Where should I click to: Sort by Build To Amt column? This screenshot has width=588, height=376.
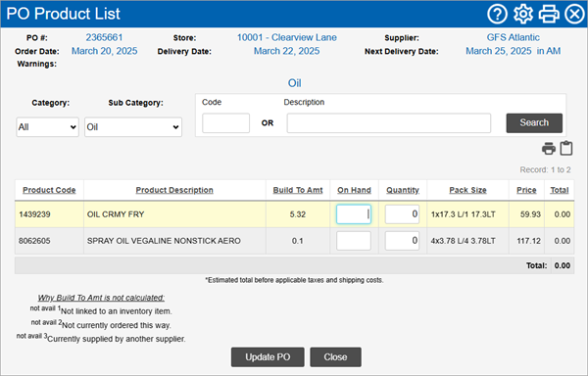pyautogui.click(x=298, y=190)
